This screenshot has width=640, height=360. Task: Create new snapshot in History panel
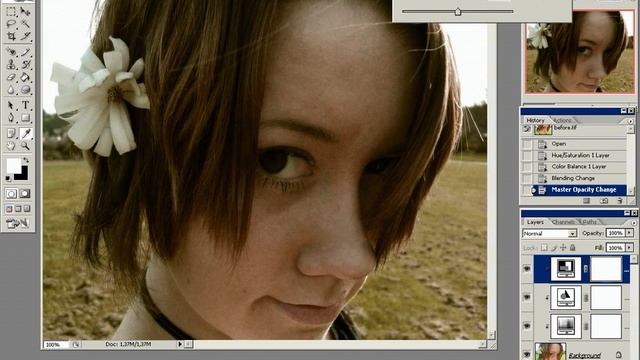(x=604, y=201)
